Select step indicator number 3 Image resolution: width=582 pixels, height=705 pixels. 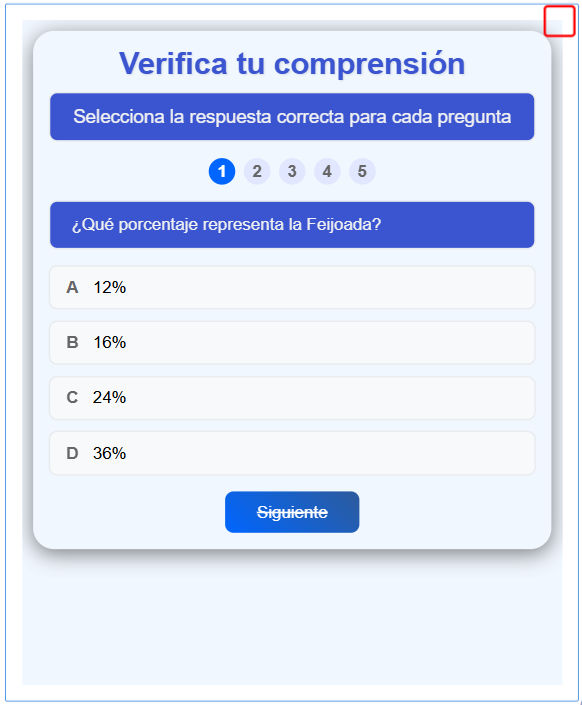point(292,171)
